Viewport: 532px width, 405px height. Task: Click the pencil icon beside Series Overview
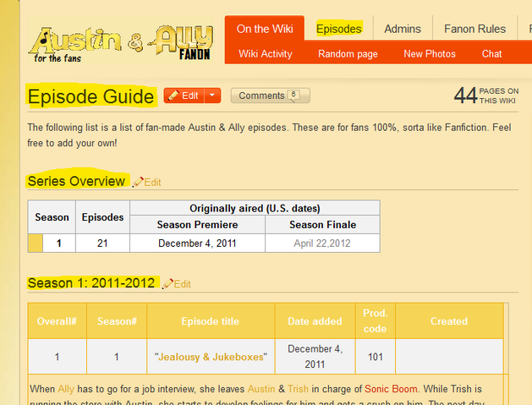[138, 182]
